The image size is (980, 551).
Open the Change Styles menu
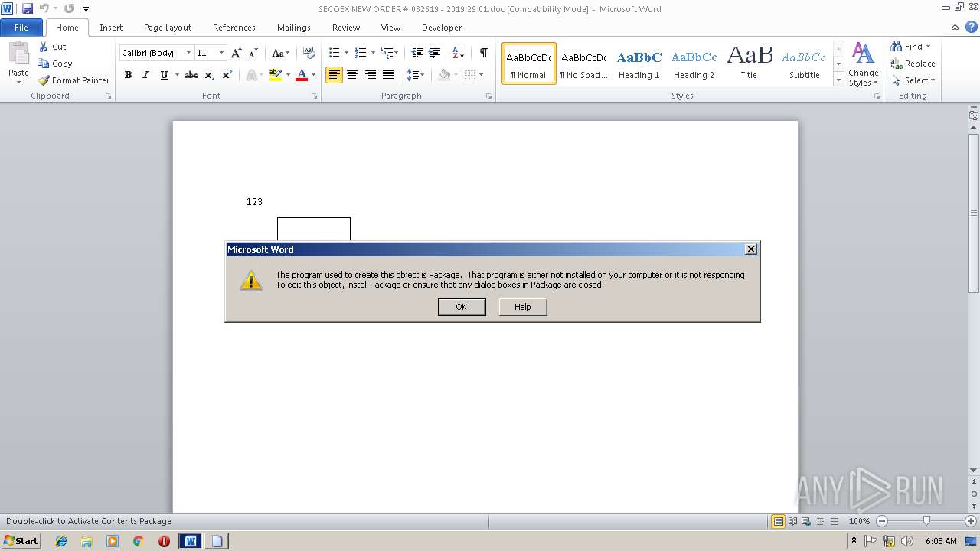coord(863,65)
